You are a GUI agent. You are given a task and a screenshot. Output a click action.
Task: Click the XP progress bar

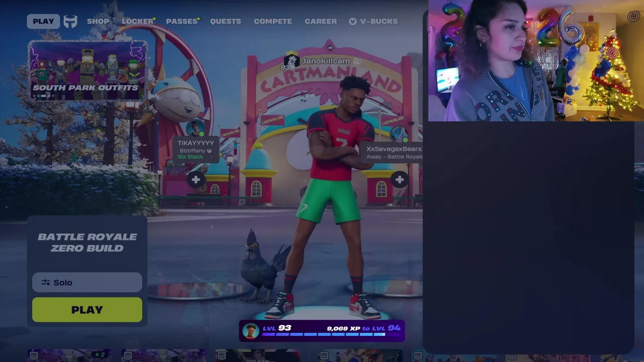331,334
